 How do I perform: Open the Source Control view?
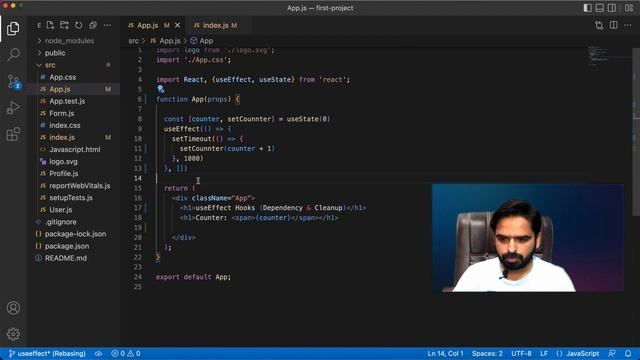(x=13, y=82)
